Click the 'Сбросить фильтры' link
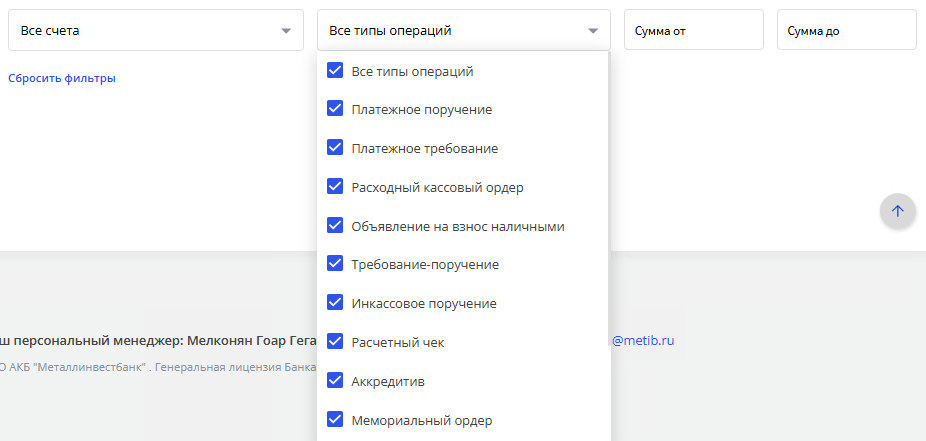This screenshot has width=926, height=441. pyautogui.click(x=62, y=79)
